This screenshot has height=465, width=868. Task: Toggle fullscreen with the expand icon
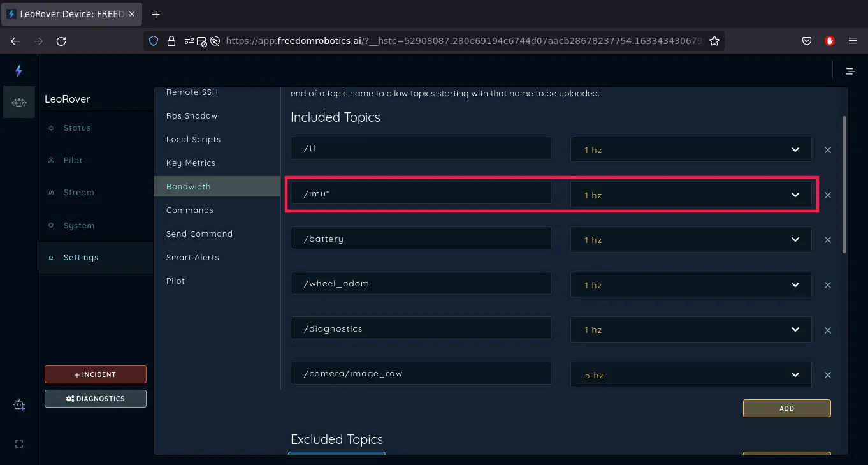[x=19, y=444]
